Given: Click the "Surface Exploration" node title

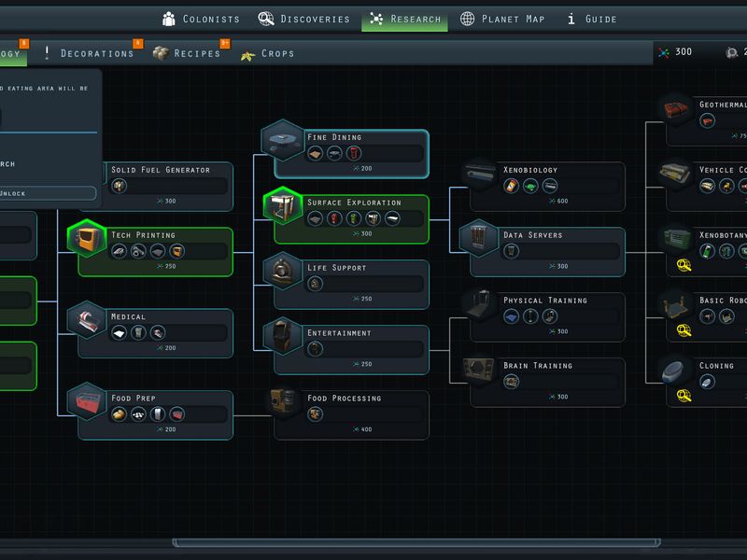Looking at the screenshot, I should (x=354, y=203).
